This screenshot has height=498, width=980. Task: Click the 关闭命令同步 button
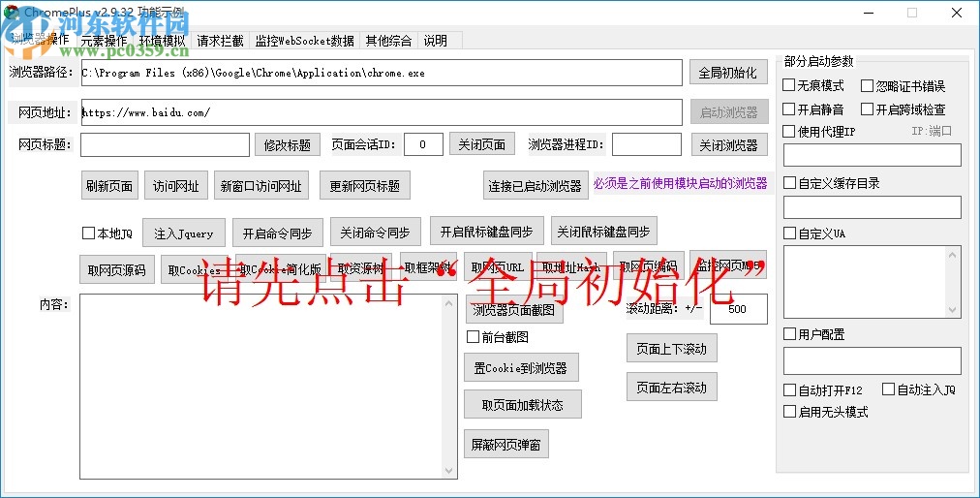click(x=375, y=233)
